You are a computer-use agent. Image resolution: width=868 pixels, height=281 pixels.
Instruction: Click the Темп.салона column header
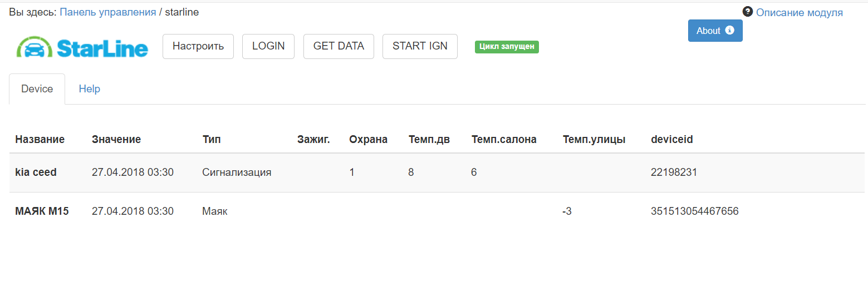pos(504,140)
